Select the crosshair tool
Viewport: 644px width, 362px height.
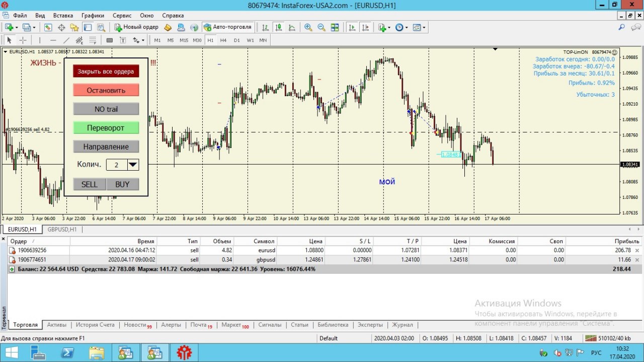[23, 40]
